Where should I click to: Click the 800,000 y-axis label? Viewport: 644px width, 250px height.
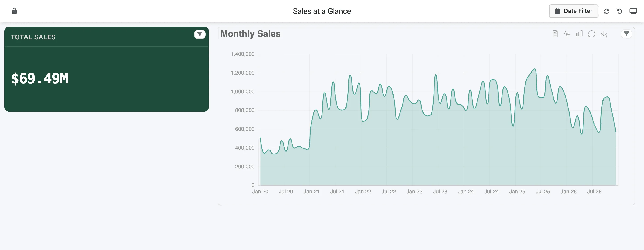pyautogui.click(x=245, y=110)
